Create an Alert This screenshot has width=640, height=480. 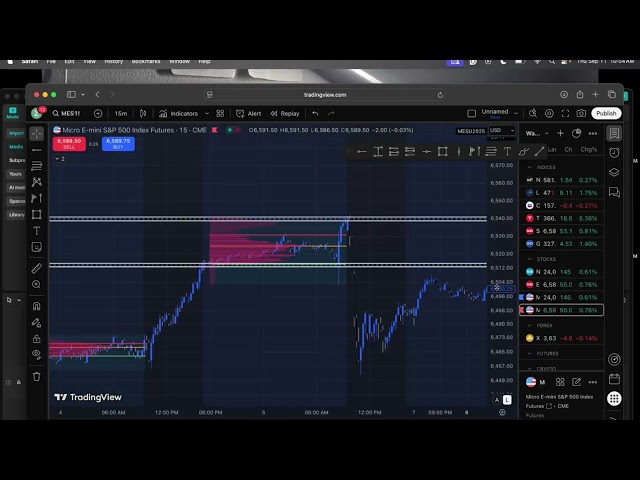(x=249, y=113)
